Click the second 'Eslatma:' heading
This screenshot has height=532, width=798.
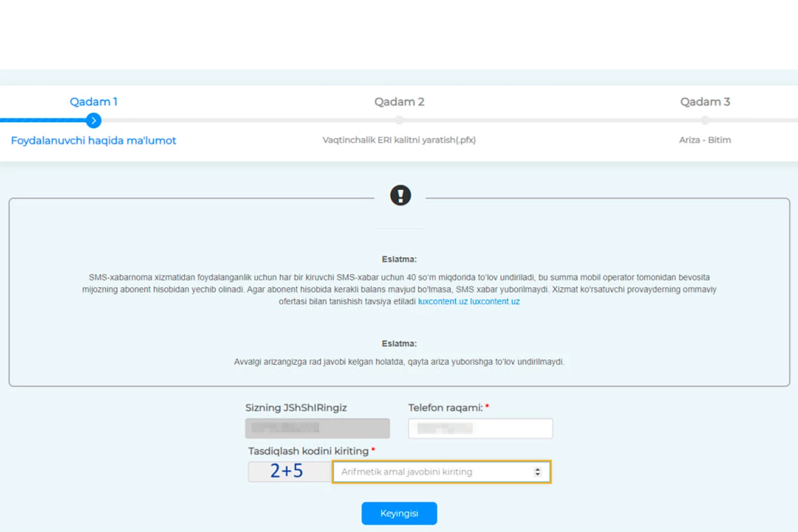pos(399,344)
